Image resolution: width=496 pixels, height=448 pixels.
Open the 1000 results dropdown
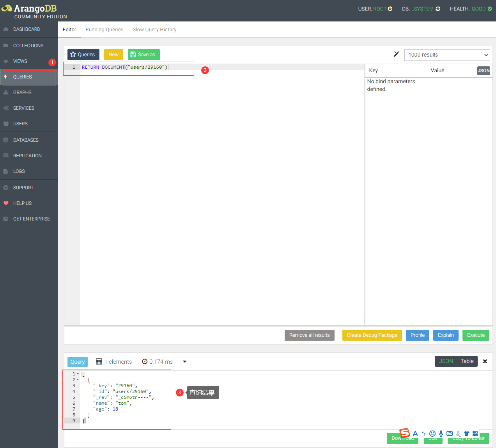(447, 55)
